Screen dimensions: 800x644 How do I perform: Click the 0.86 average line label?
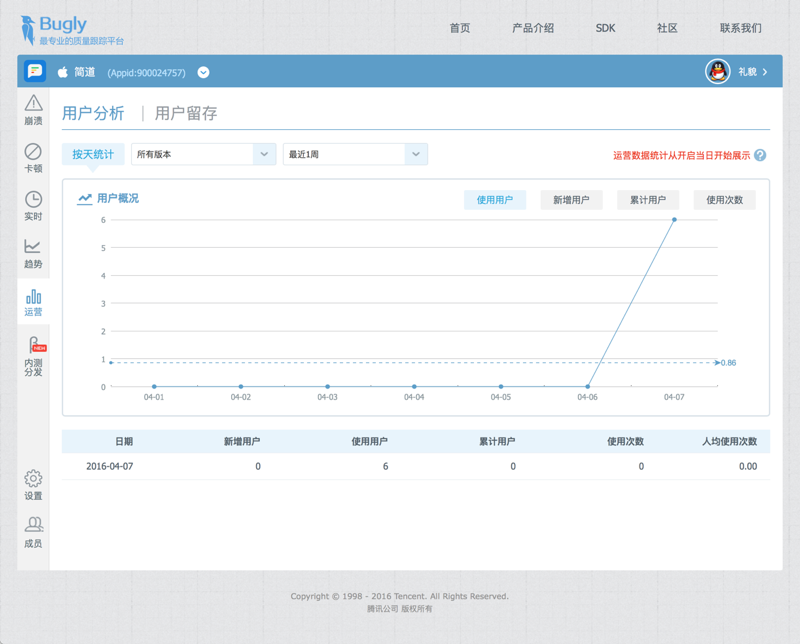(x=729, y=363)
